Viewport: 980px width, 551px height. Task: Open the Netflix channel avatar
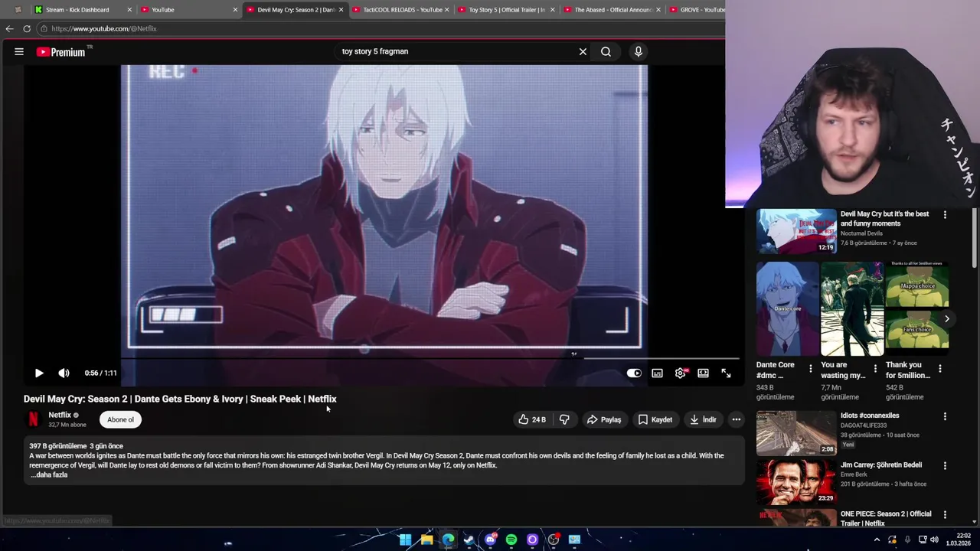[33, 419]
